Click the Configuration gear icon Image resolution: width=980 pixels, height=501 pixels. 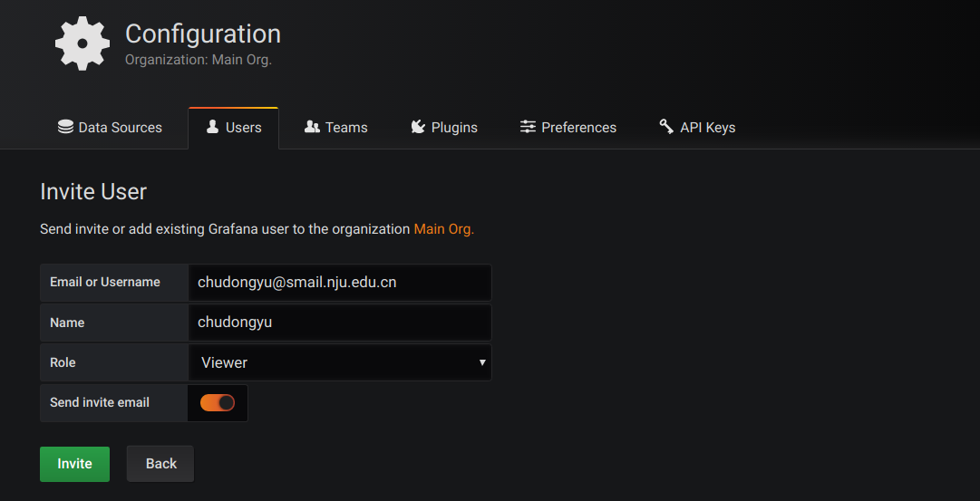[x=82, y=43]
